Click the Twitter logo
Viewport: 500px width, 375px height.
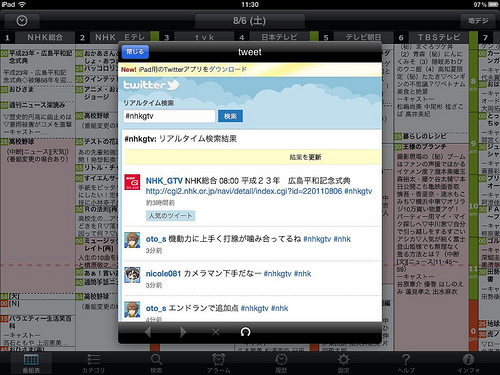point(151,85)
